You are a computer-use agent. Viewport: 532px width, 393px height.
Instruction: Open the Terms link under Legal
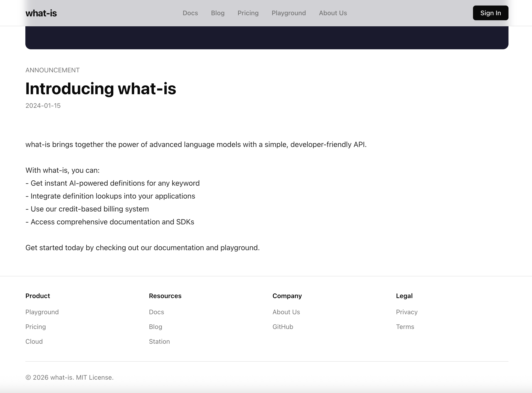(405, 327)
